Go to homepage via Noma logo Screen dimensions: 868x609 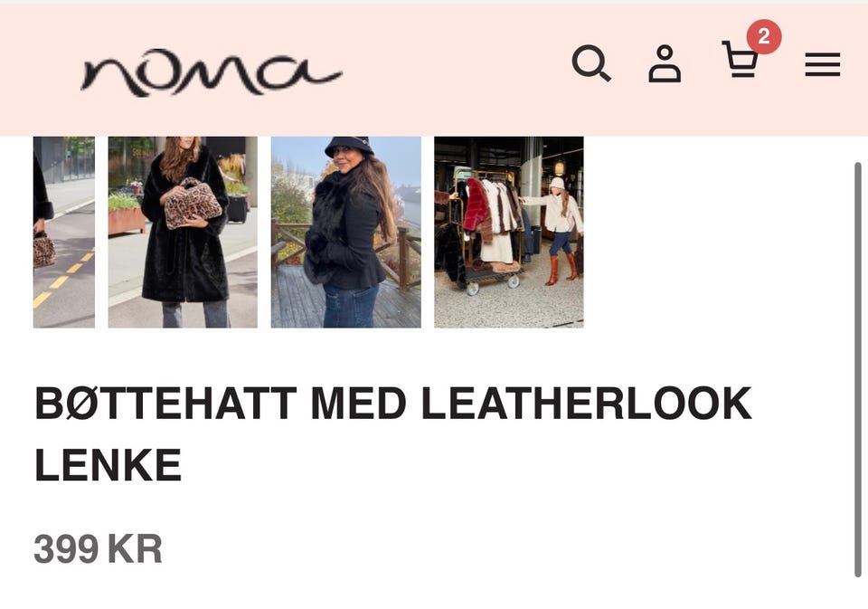tap(211, 72)
